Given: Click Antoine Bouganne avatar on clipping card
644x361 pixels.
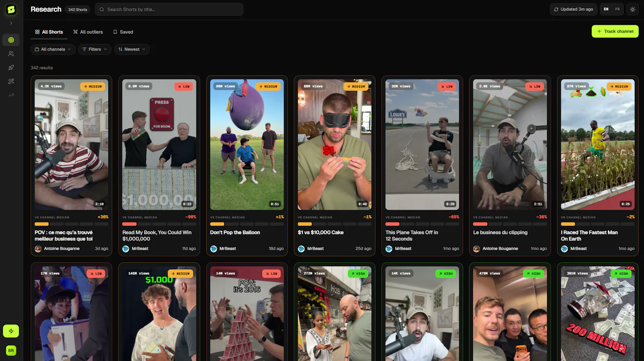Looking at the screenshot, I should tap(477, 249).
